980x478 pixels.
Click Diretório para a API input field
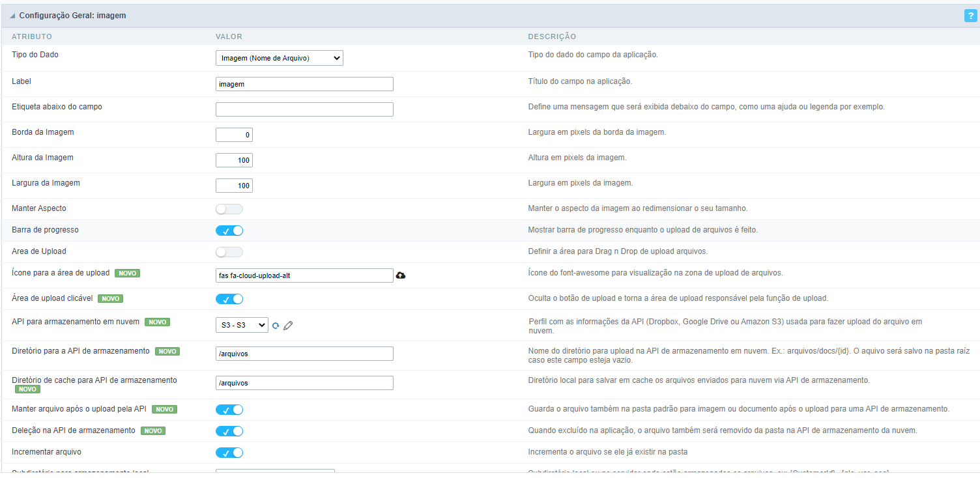tap(304, 354)
